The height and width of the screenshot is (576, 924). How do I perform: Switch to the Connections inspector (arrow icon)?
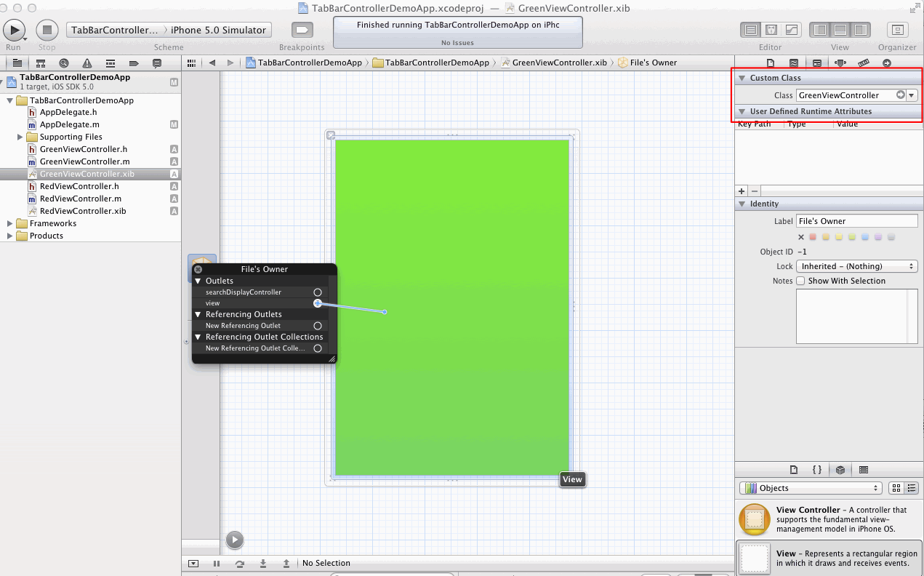coord(887,63)
